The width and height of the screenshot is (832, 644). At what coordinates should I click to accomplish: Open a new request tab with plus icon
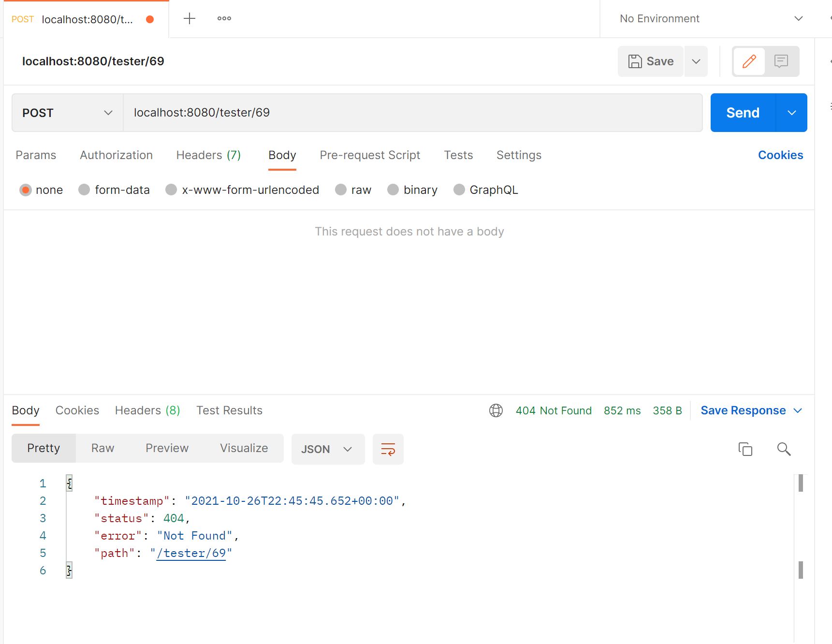(x=190, y=18)
